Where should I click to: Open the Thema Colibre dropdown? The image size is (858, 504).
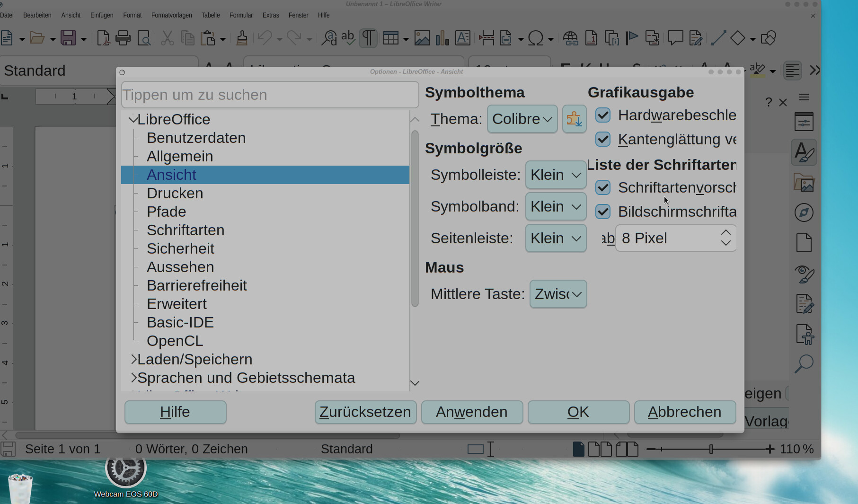522,119
